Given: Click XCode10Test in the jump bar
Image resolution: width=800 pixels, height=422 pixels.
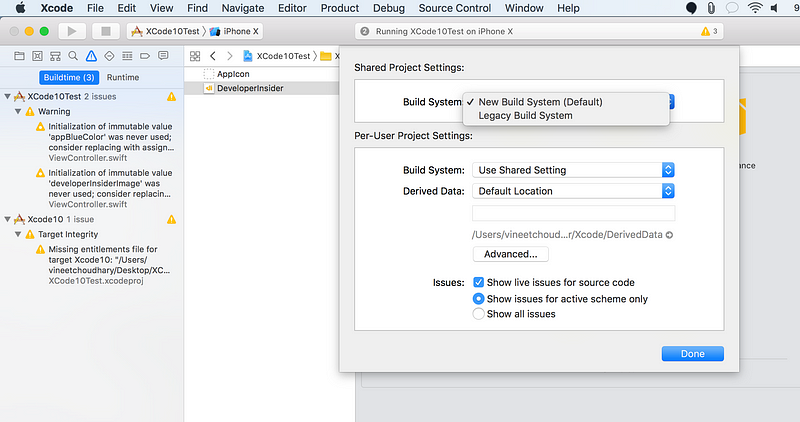Looking at the screenshot, I should [x=277, y=56].
